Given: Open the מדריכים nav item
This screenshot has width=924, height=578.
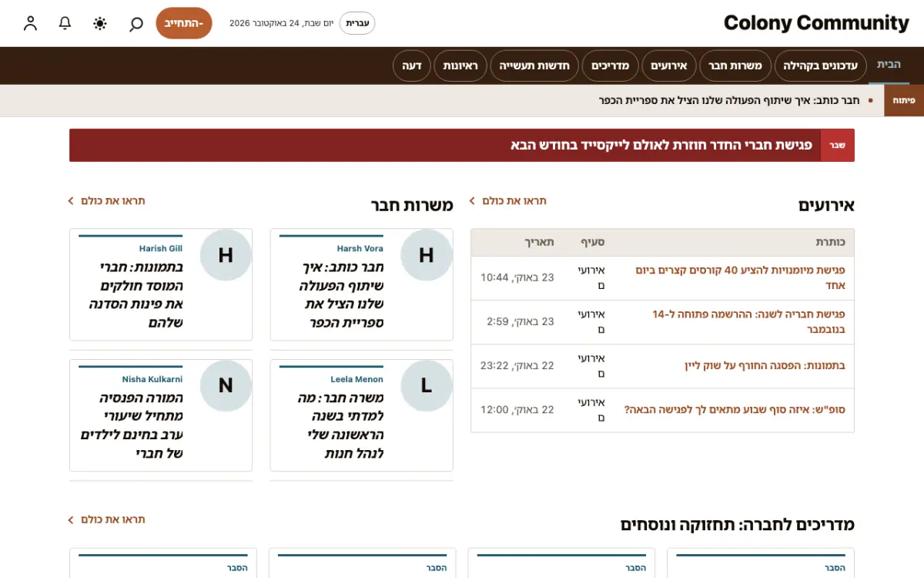Looking at the screenshot, I should (611, 66).
